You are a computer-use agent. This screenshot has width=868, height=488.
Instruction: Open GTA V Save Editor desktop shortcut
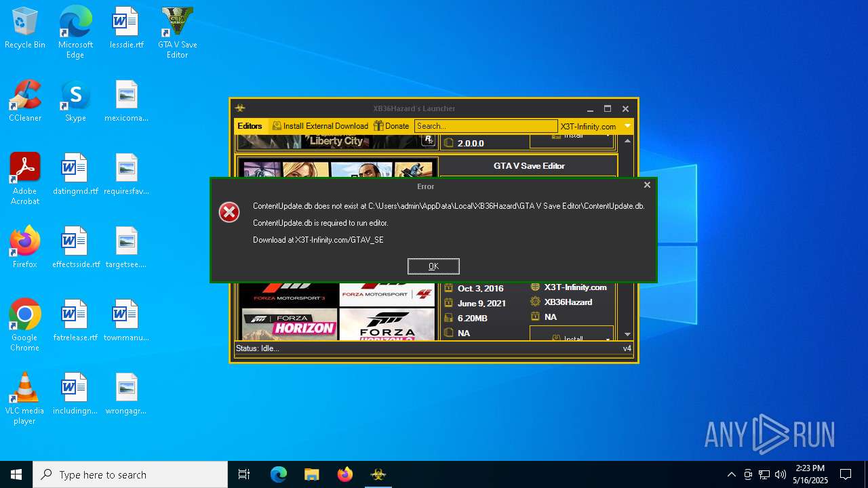177,33
